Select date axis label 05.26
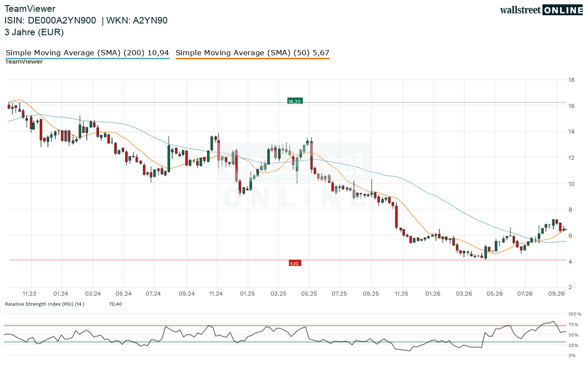Viewport: 588px width, 367px height. point(495,294)
